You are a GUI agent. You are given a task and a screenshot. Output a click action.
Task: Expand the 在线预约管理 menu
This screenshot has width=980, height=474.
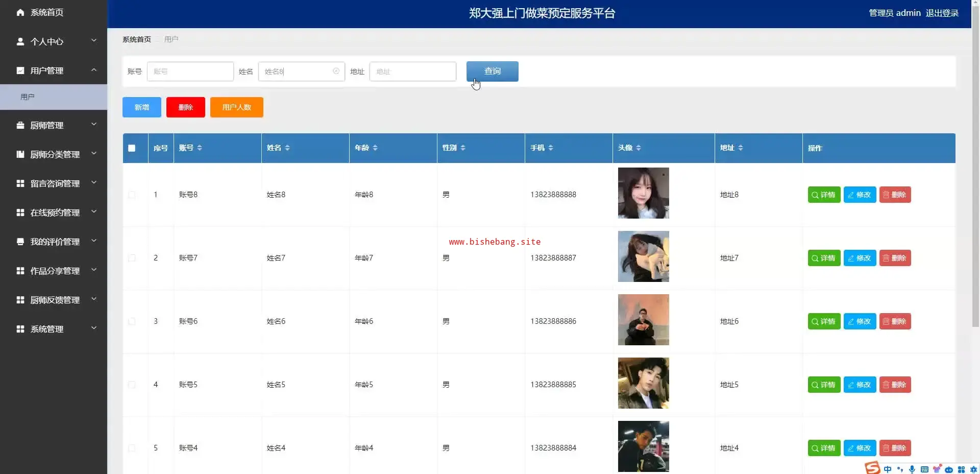click(54, 212)
